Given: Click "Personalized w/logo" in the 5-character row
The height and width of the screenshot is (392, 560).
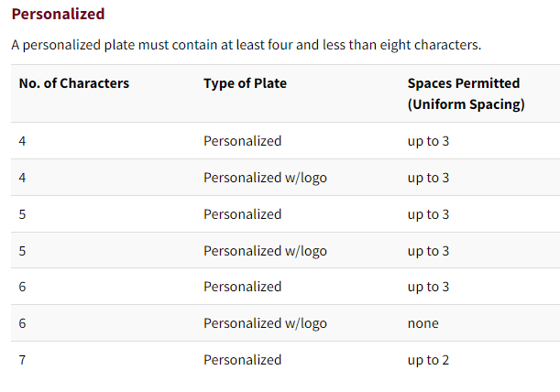Looking at the screenshot, I should click(265, 251).
